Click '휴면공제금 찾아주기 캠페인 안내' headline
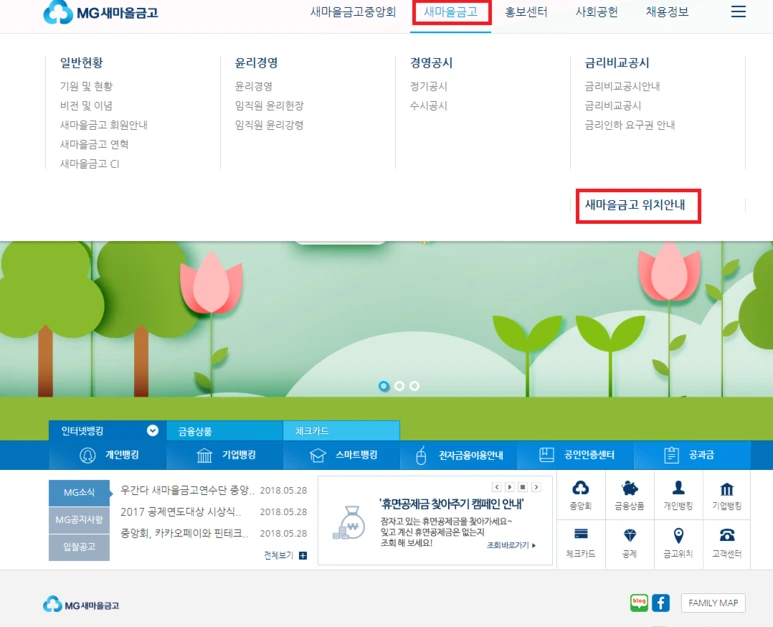Screen dimensions: 773x627 [x=451, y=504]
